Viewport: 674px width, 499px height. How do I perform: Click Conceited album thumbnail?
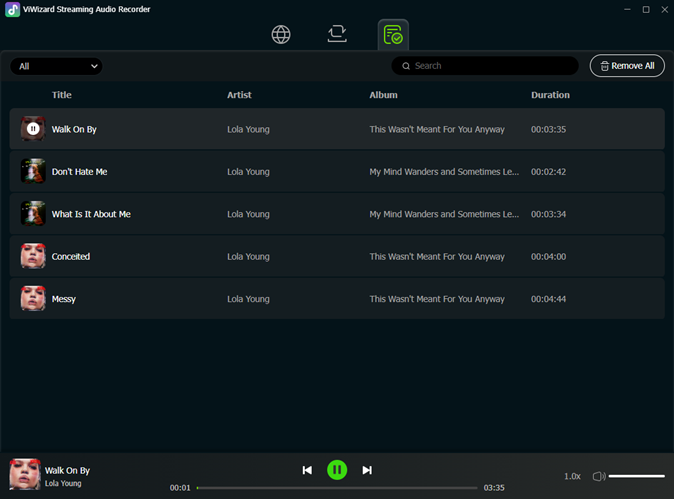pos(33,256)
